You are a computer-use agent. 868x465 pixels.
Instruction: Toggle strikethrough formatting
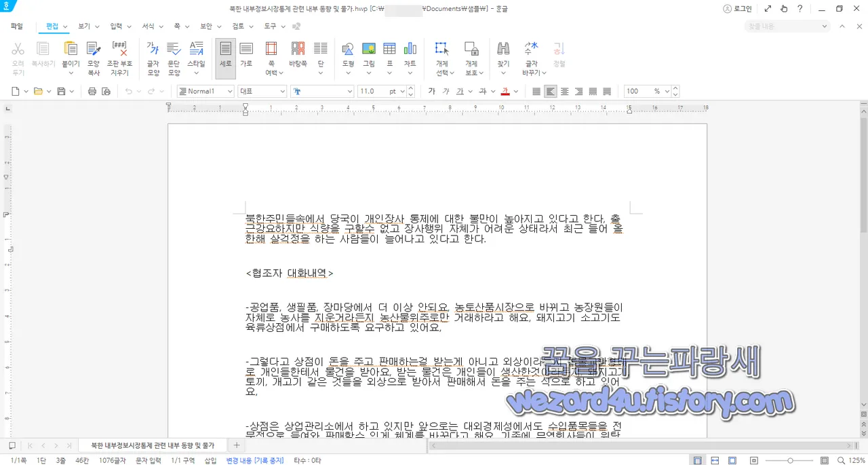[483, 91]
